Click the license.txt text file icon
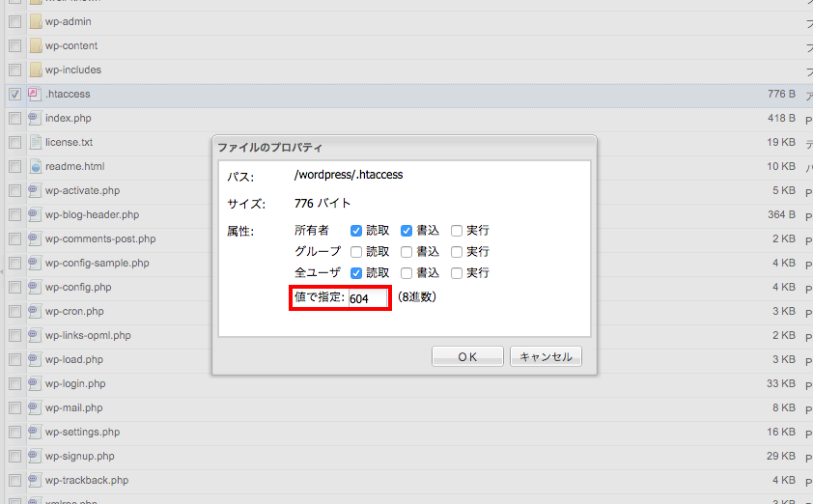 35,142
